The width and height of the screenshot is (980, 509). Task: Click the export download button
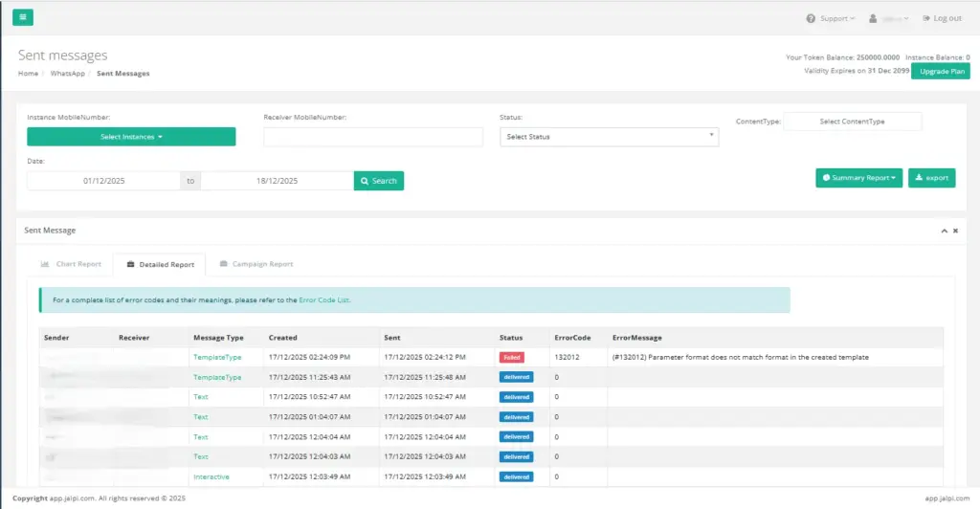tap(931, 178)
